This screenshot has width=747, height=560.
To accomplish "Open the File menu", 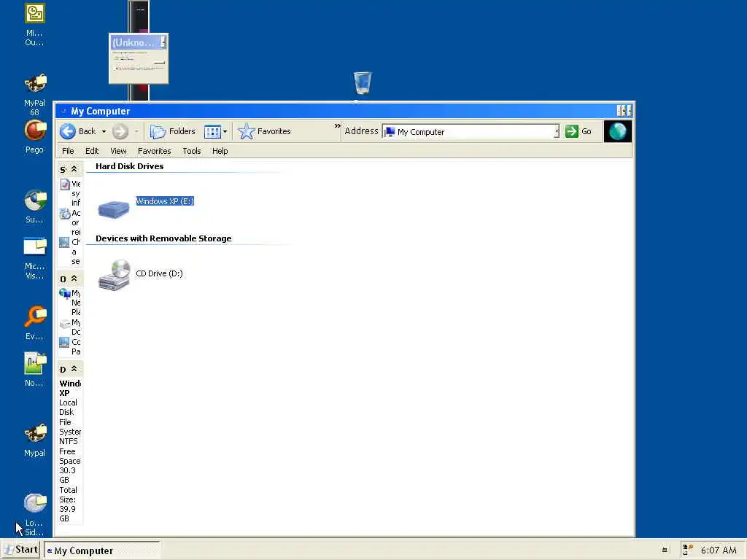I will [x=68, y=151].
